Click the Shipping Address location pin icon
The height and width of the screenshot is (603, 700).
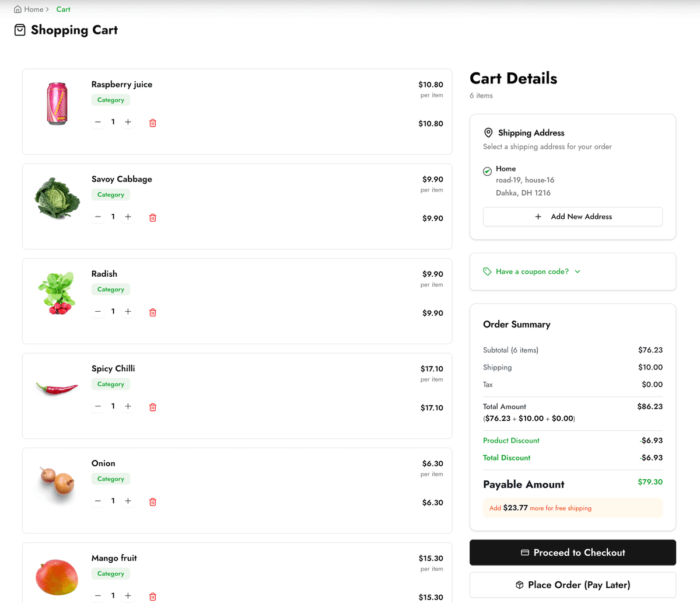488,133
